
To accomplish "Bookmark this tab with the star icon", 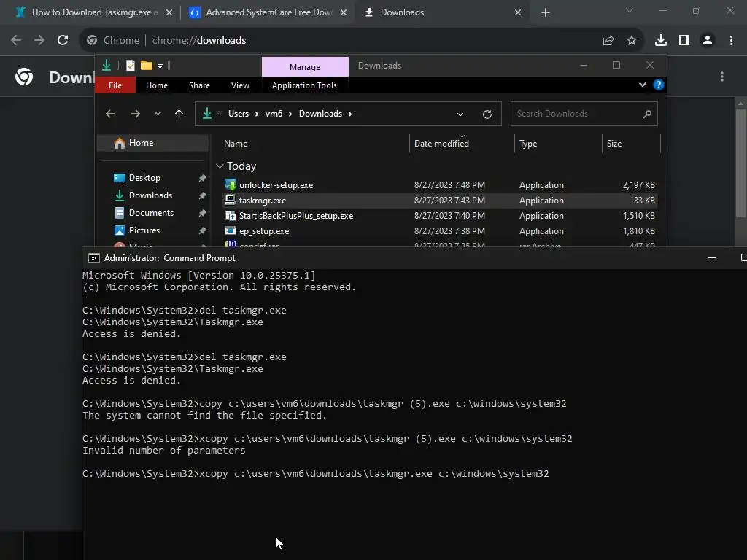I will tap(632, 41).
